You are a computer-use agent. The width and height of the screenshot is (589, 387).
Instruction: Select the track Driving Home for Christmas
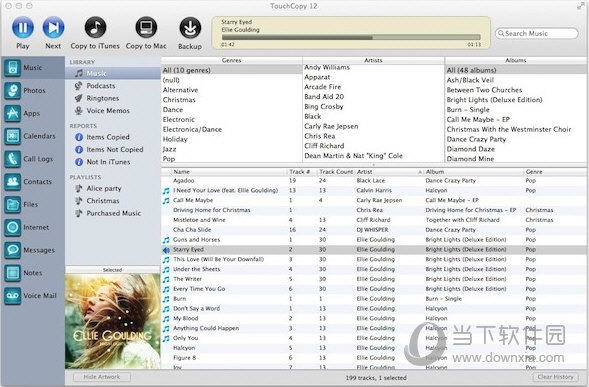(374, 210)
